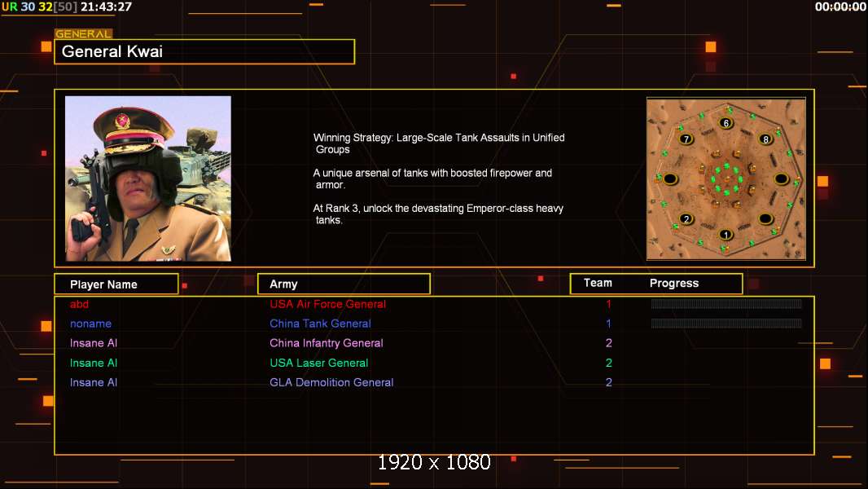868x489 pixels.
Task: Click abd's loading progress bar
Action: 726,303
